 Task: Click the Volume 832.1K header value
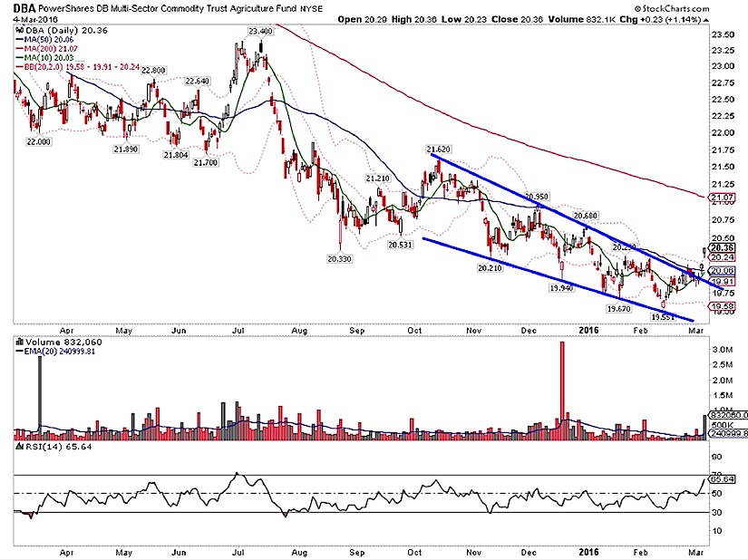tap(582, 20)
